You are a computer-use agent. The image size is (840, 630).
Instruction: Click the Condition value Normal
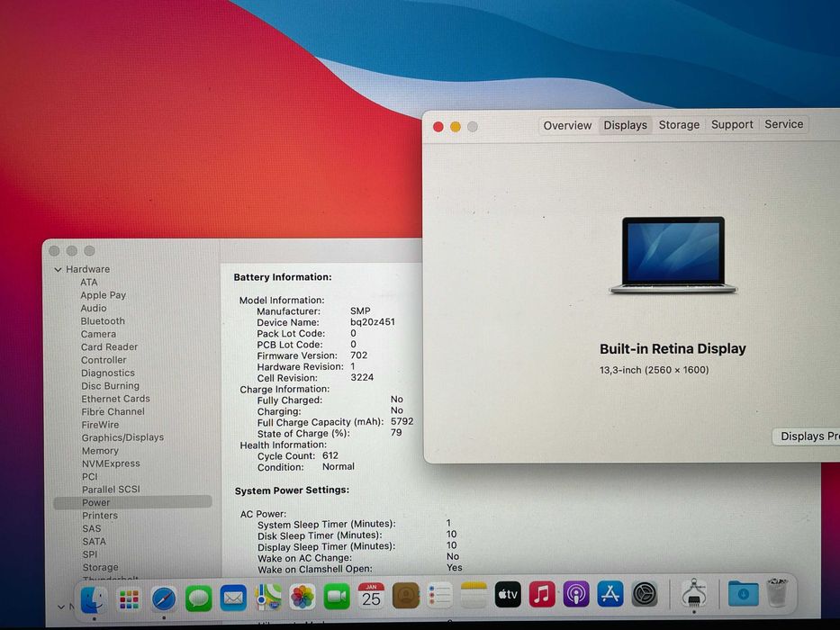[x=338, y=466]
